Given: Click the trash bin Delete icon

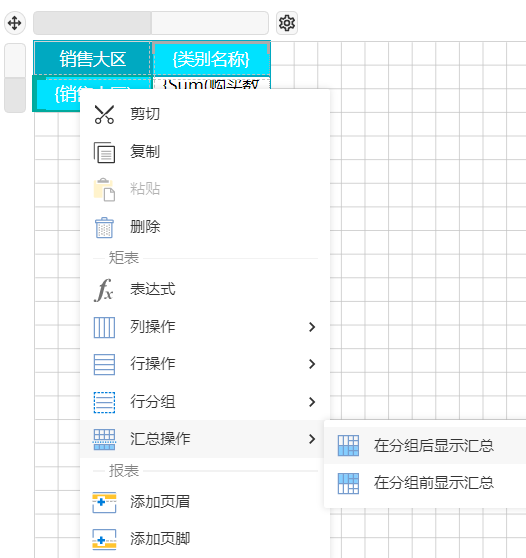Looking at the screenshot, I should 104,227.
